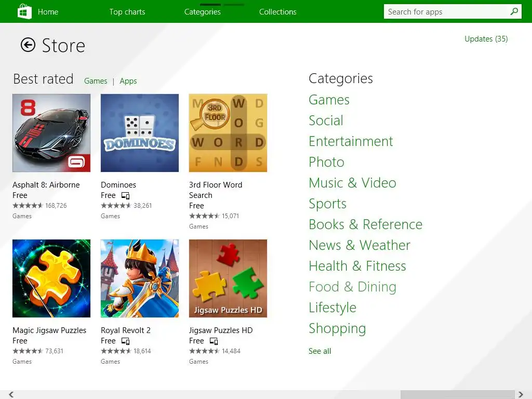The width and height of the screenshot is (532, 399).
Task: Open the Entertainment category
Action: point(351,141)
